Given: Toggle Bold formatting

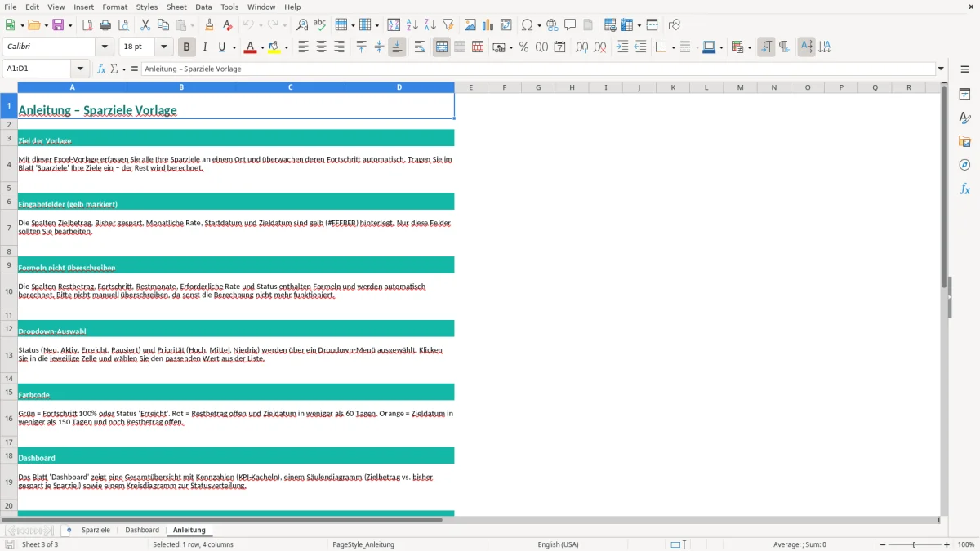Looking at the screenshot, I should click(x=187, y=47).
